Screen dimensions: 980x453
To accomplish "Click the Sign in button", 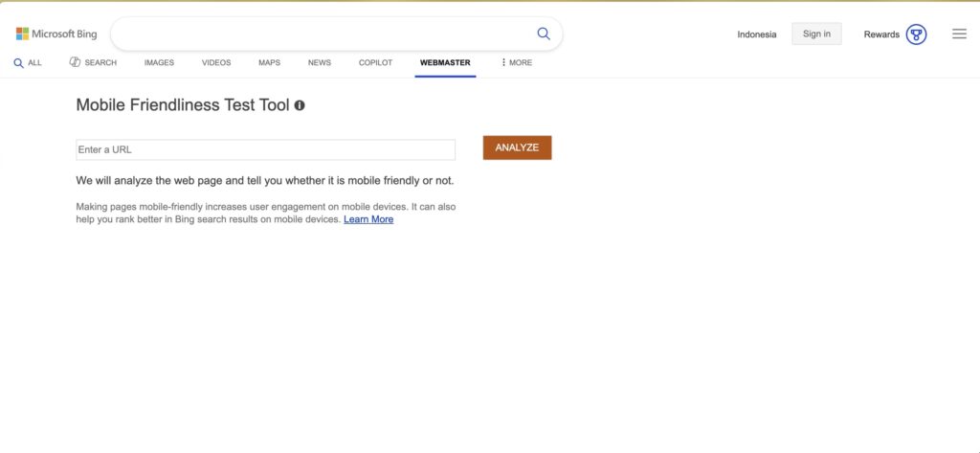I will (x=816, y=34).
